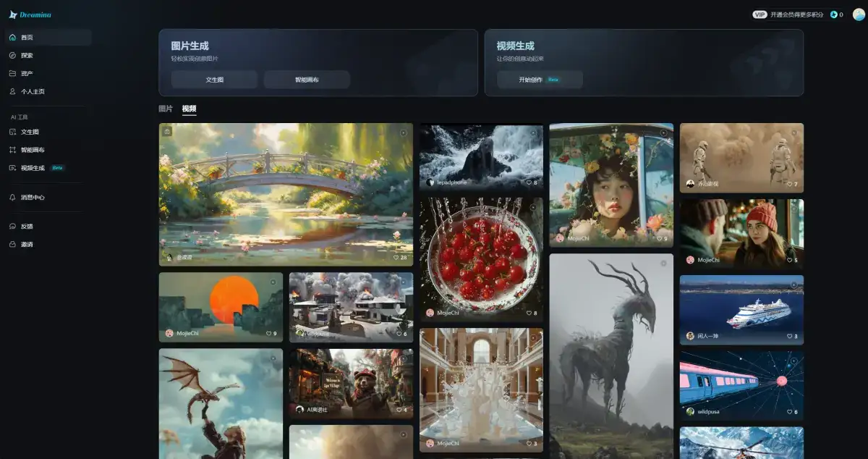Select 文生图 tool icon under AI 工具

12,132
